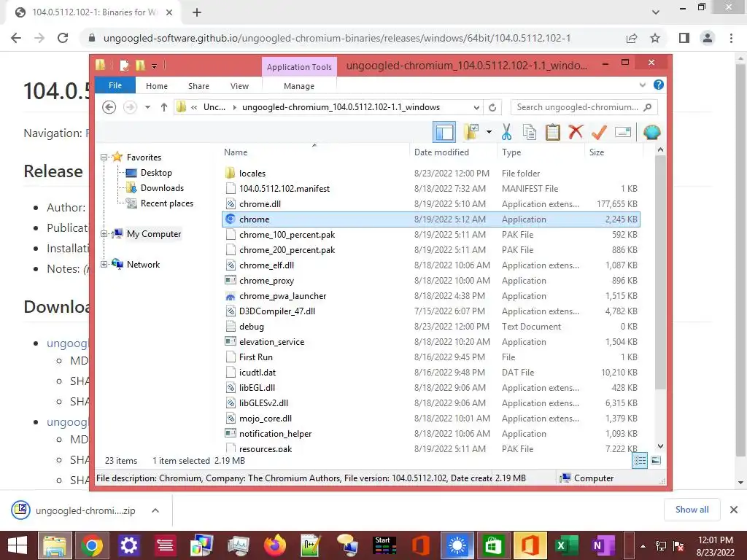Select the locales folder

(x=430, y=174)
